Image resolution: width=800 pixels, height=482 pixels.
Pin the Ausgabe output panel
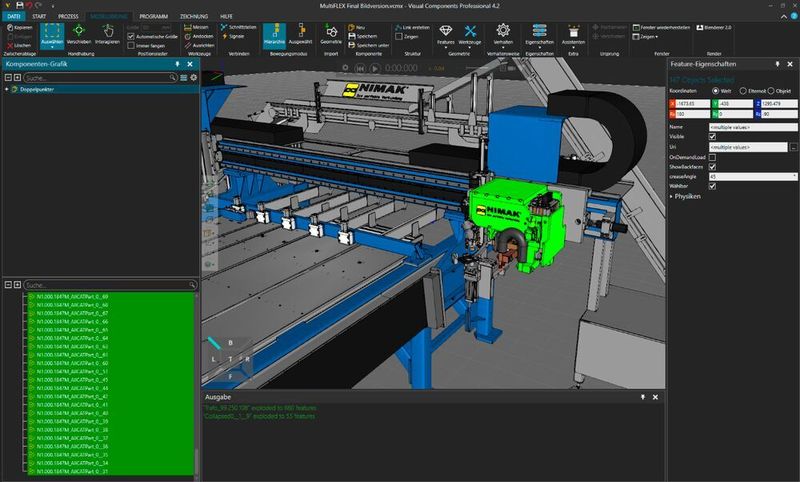coord(642,397)
